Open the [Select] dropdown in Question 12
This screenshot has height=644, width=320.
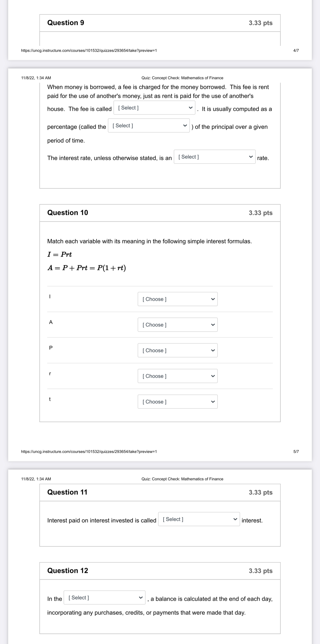point(104,597)
